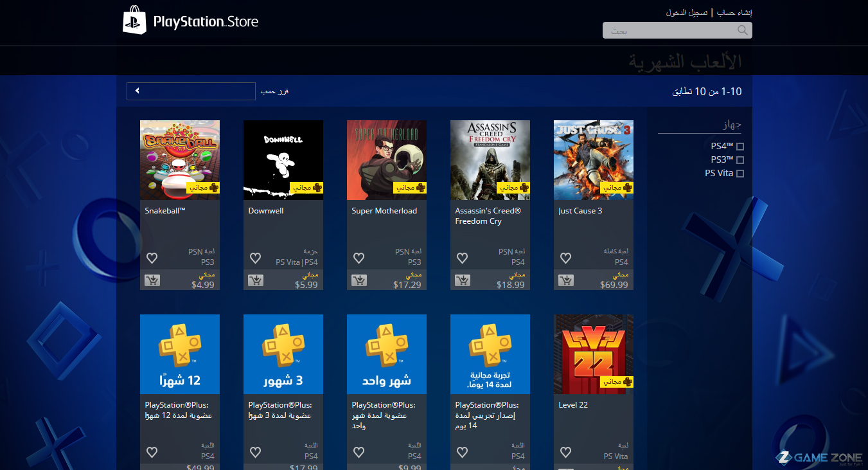This screenshot has width=868, height=470.
Task: Add Snakeball to wishlist heart icon
Action: tap(152, 258)
